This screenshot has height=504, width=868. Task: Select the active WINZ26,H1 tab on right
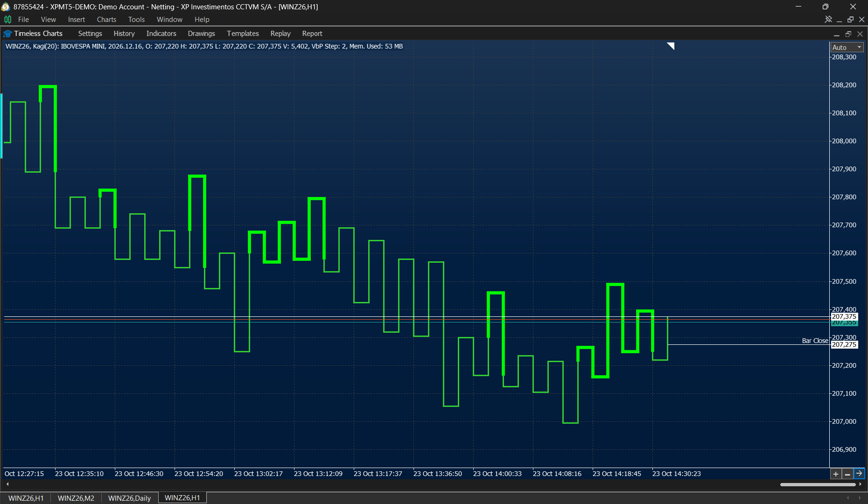[182, 497]
